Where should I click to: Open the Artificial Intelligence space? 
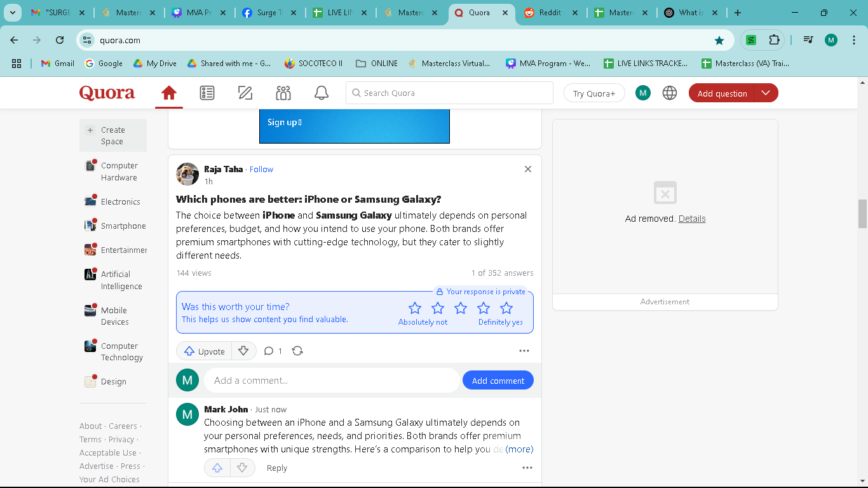coord(114,280)
